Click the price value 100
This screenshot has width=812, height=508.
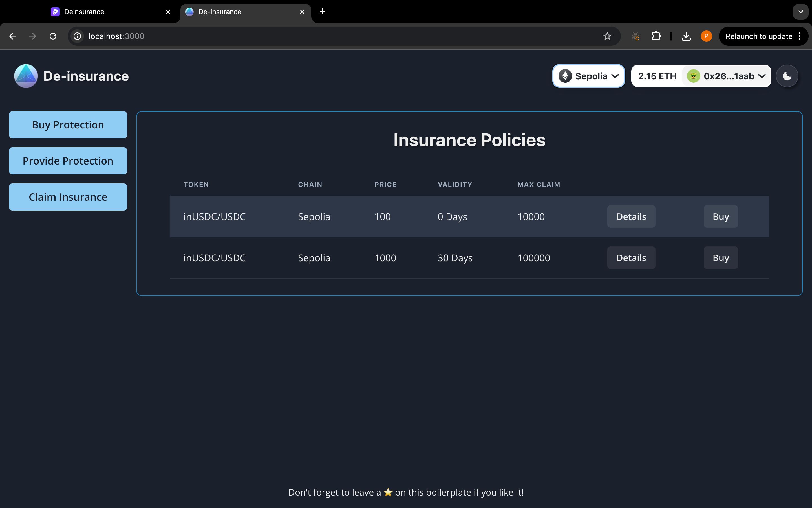[383, 217]
